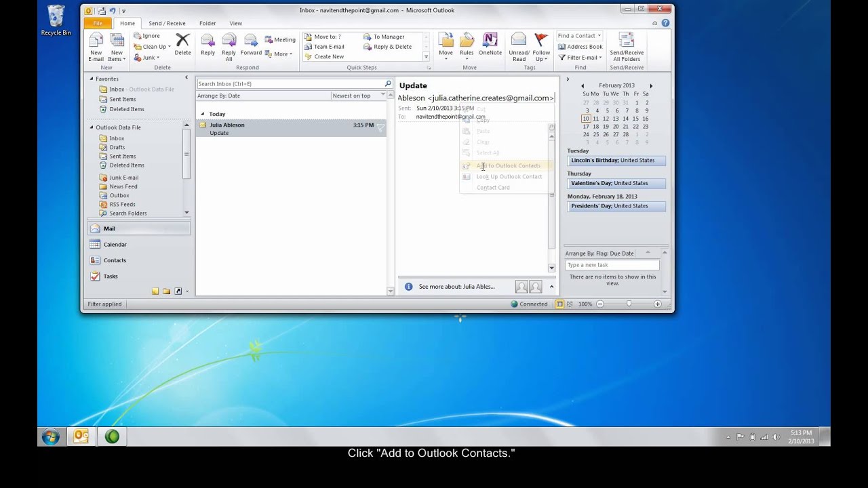Click the Team E-mail quick step
This screenshot has width=868, height=488.
pyautogui.click(x=324, y=47)
